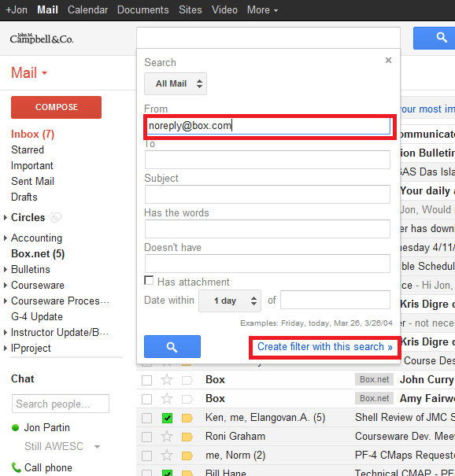
Task: Open the More menu in top bar
Action: 262,10
